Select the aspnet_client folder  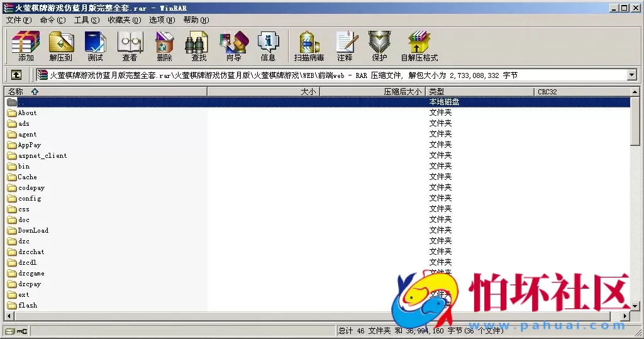pos(42,155)
